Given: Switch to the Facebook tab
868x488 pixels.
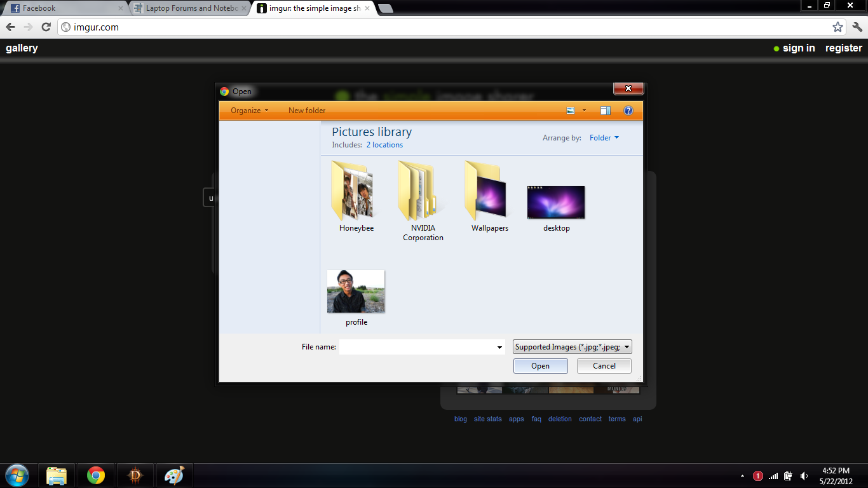Looking at the screenshot, I should coord(64,8).
